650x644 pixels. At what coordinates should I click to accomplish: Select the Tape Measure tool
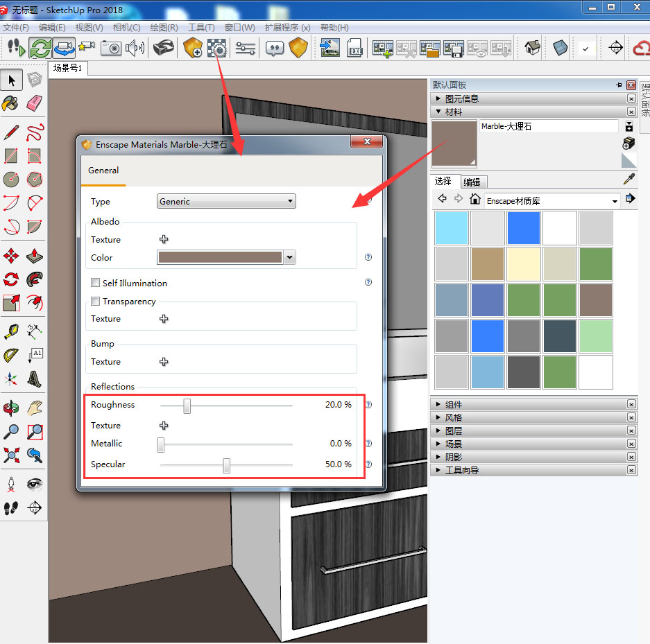coord(11,331)
